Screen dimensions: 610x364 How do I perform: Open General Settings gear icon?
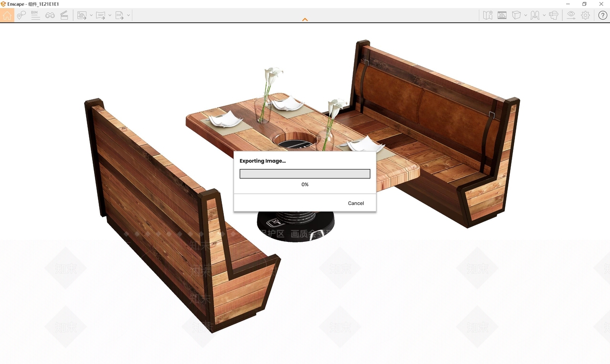[586, 15]
